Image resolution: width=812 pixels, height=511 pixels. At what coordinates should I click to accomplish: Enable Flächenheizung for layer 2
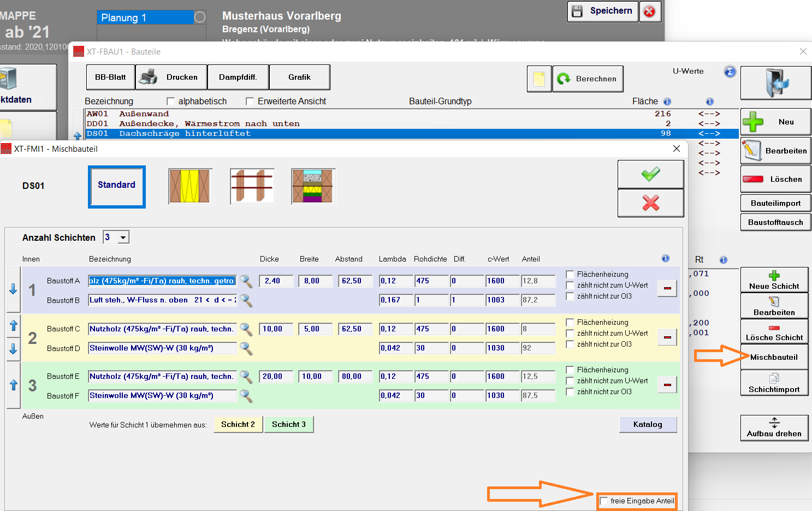pyautogui.click(x=570, y=323)
